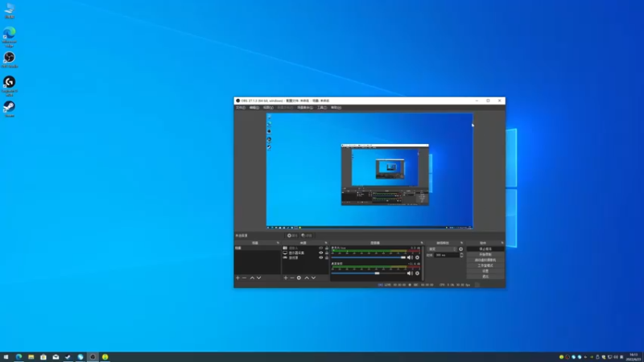This screenshot has height=362, width=644.
Task: Hide the Display Capture source with eye icon
Action: coord(320,253)
